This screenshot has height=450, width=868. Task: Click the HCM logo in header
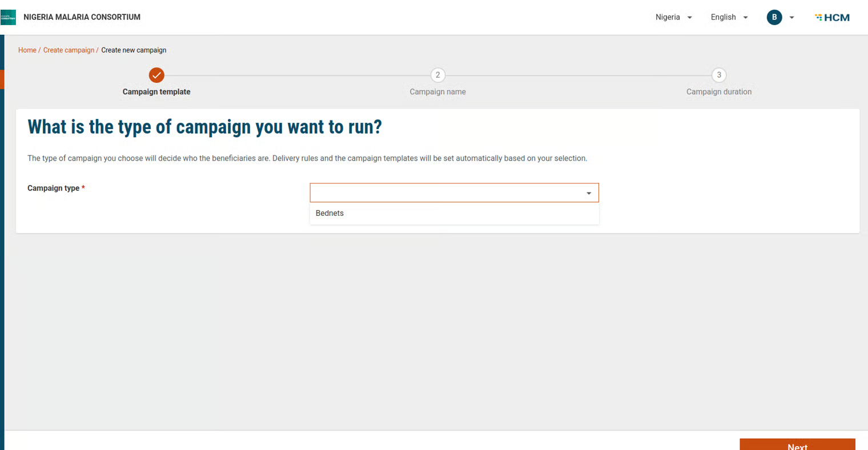point(832,18)
